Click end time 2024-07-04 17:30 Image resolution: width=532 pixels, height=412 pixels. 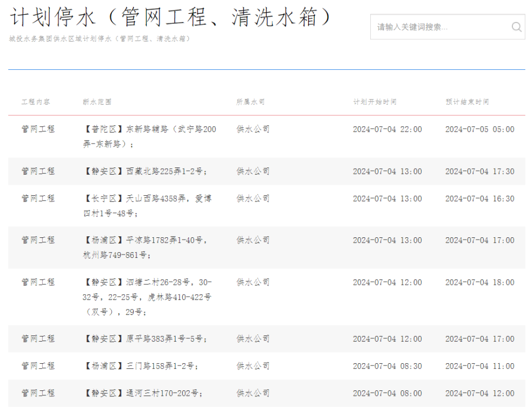480,171
